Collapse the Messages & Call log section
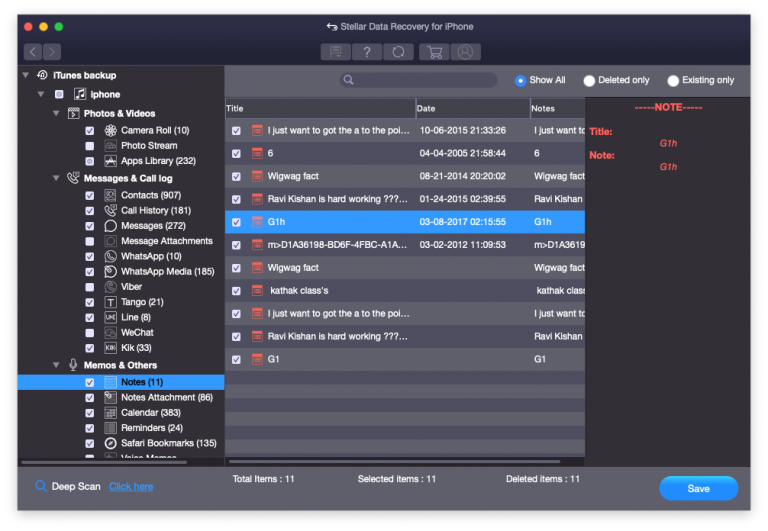 [x=56, y=178]
